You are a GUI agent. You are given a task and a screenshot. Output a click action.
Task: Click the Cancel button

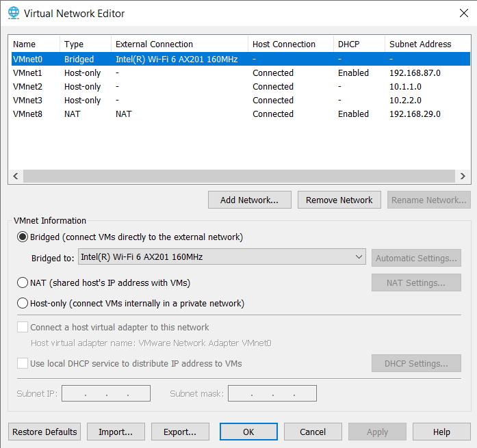[313, 432]
